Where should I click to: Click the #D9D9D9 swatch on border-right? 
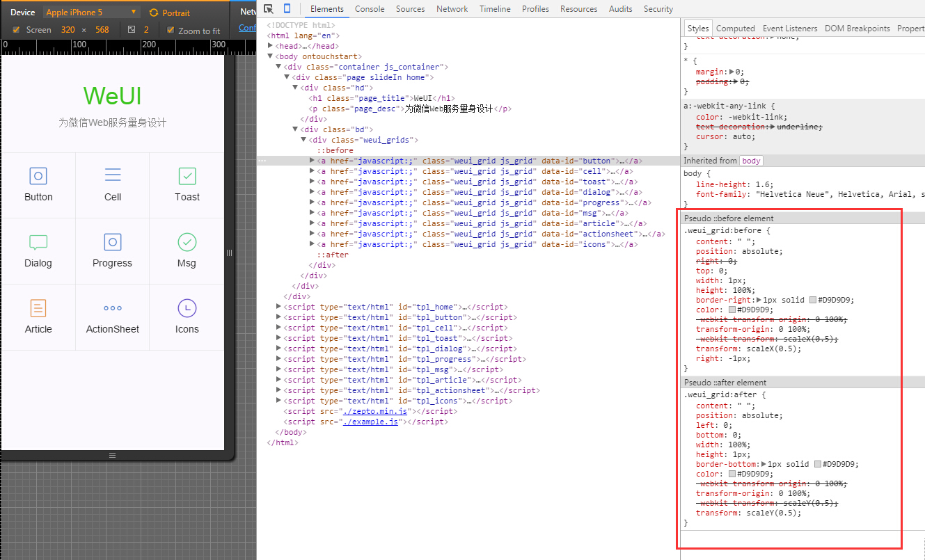click(813, 301)
